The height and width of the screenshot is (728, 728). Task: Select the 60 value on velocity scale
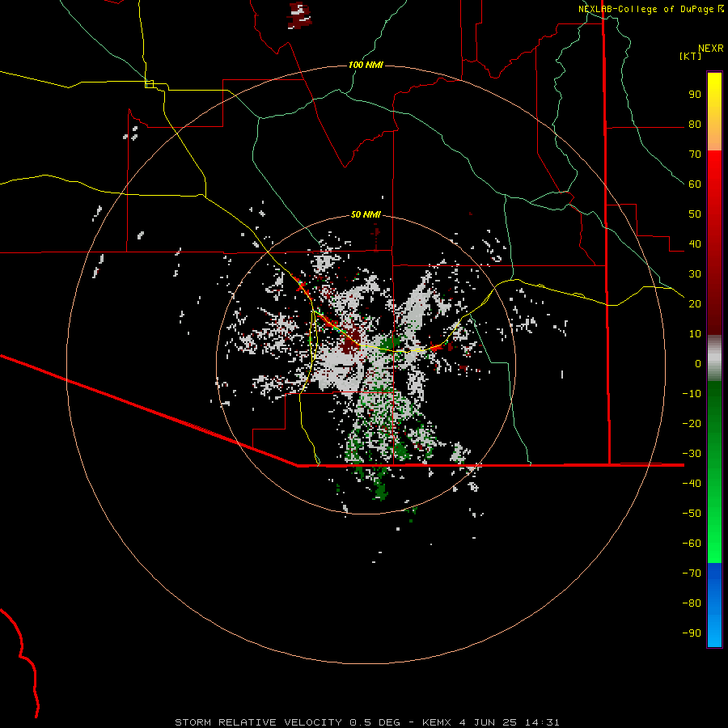point(695,184)
